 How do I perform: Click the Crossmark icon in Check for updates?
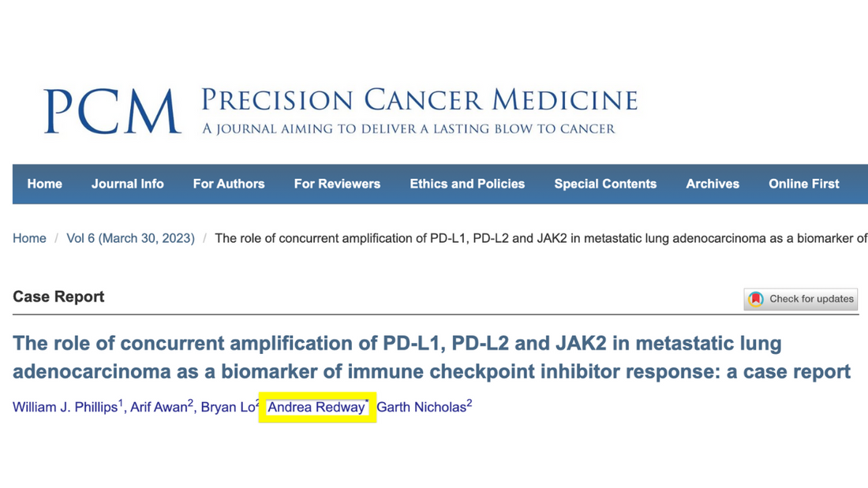[x=756, y=300]
